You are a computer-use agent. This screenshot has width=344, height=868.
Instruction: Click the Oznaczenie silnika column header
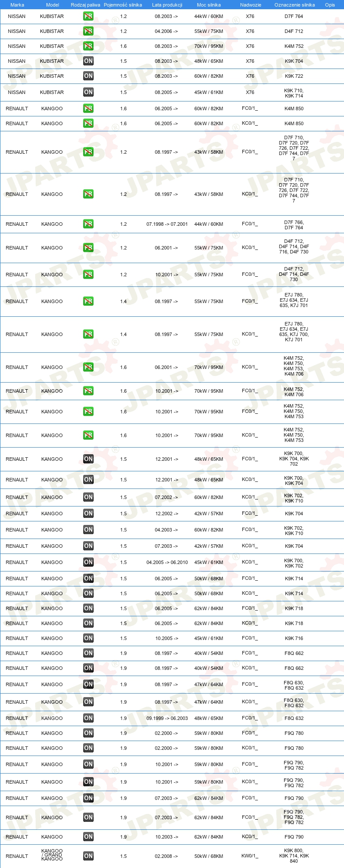[x=294, y=5]
